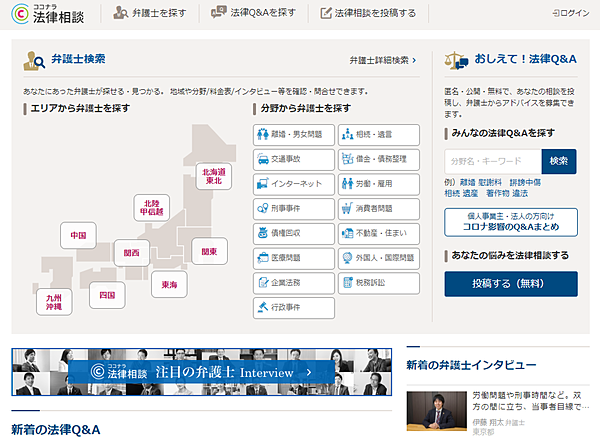Click the ココナラ法律相談 logo
This screenshot has width=600, height=442.
tap(47, 14)
